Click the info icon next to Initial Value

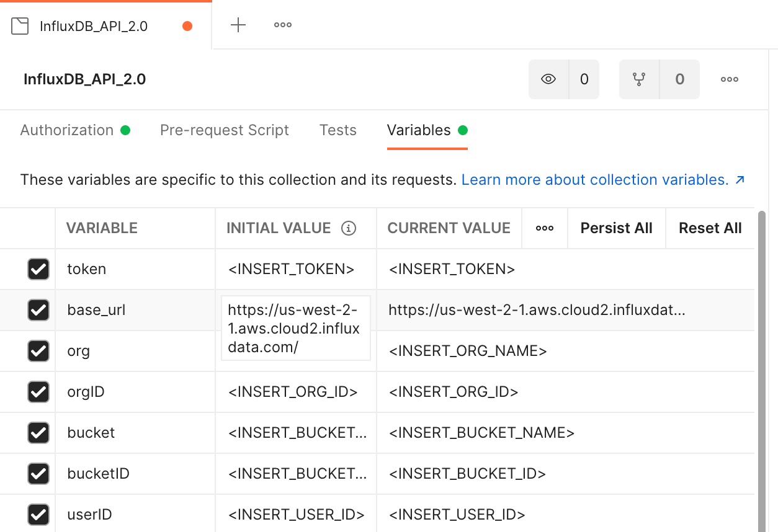click(x=349, y=228)
